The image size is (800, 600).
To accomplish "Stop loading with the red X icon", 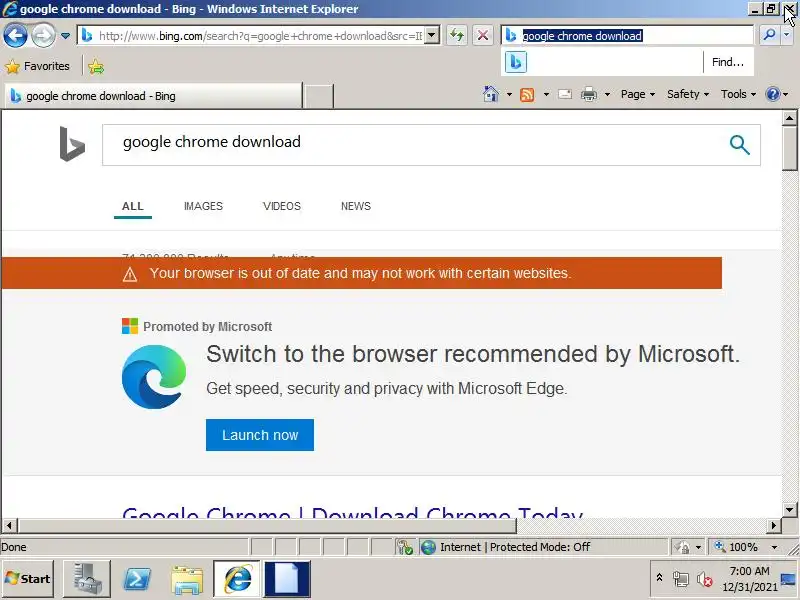I will tap(482, 35).
